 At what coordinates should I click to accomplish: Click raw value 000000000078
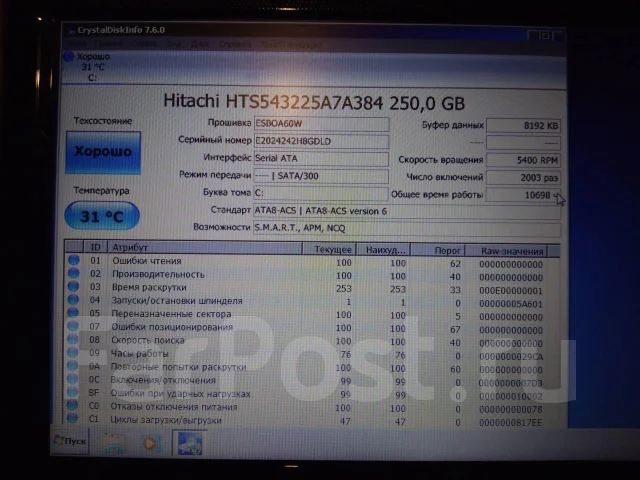click(511, 409)
